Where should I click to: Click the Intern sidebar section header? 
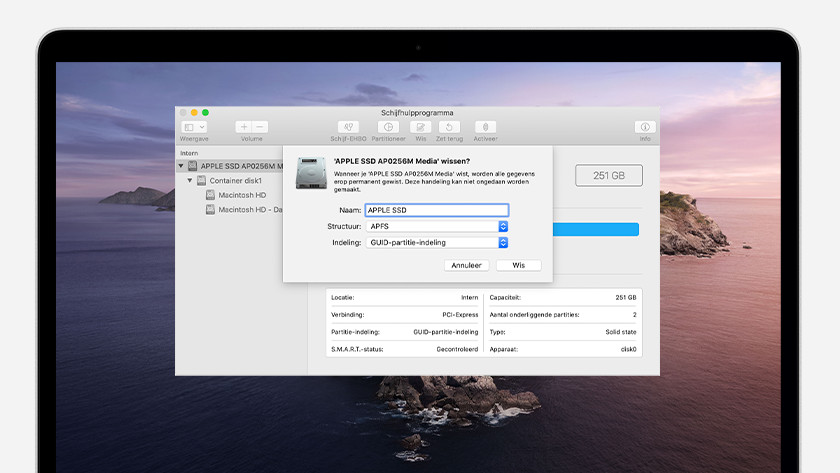click(x=189, y=153)
